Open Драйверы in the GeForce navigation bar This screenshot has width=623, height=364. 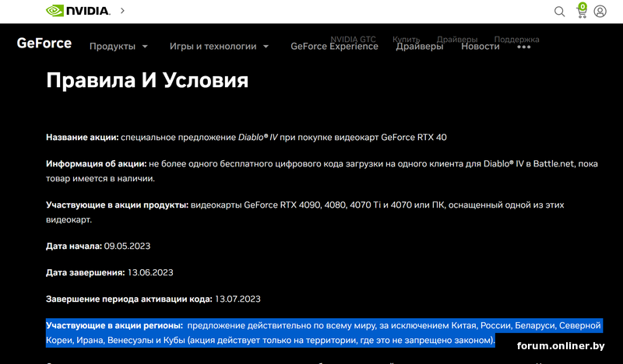pos(420,47)
